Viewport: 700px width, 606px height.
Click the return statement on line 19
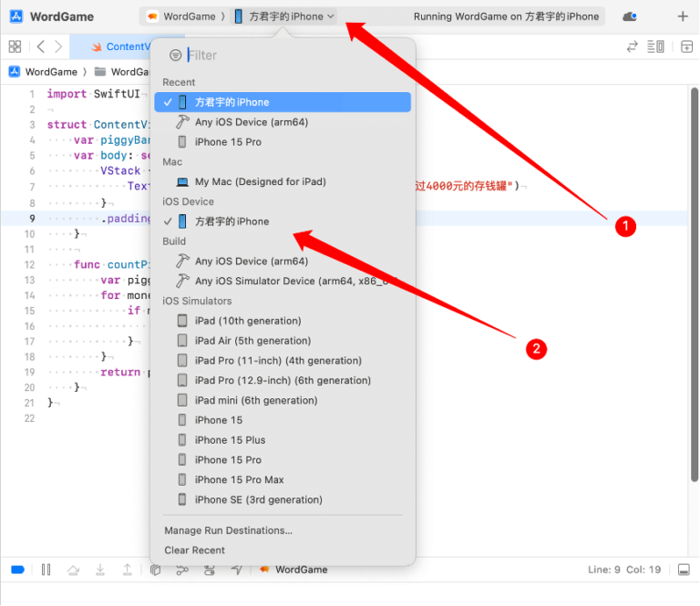(120, 372)
